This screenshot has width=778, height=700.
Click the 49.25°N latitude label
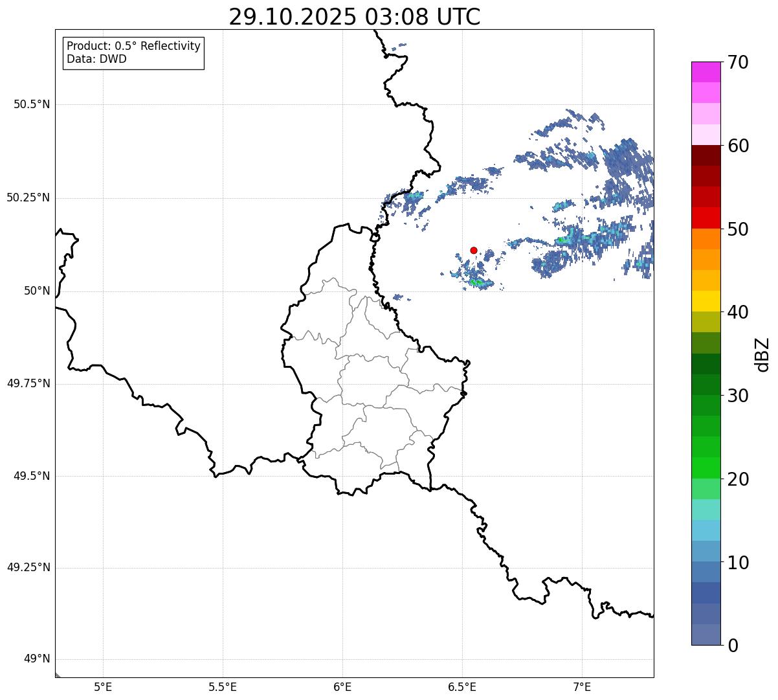click(28, 569)
